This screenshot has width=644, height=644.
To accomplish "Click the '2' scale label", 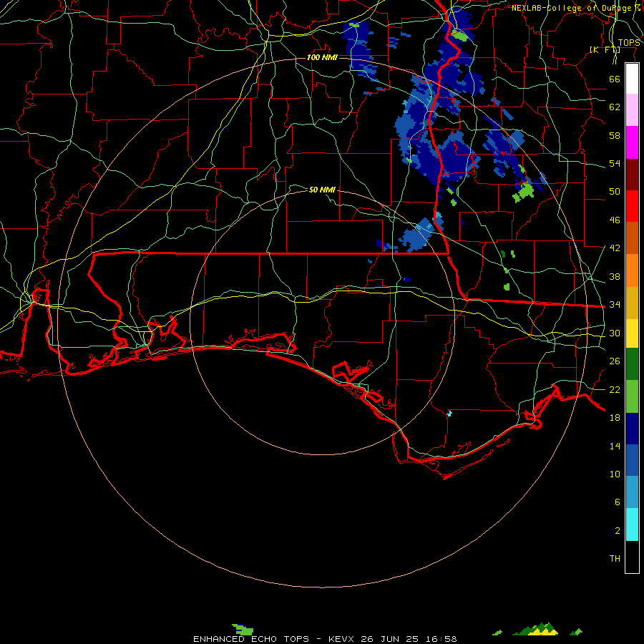I will click(618, 531).
